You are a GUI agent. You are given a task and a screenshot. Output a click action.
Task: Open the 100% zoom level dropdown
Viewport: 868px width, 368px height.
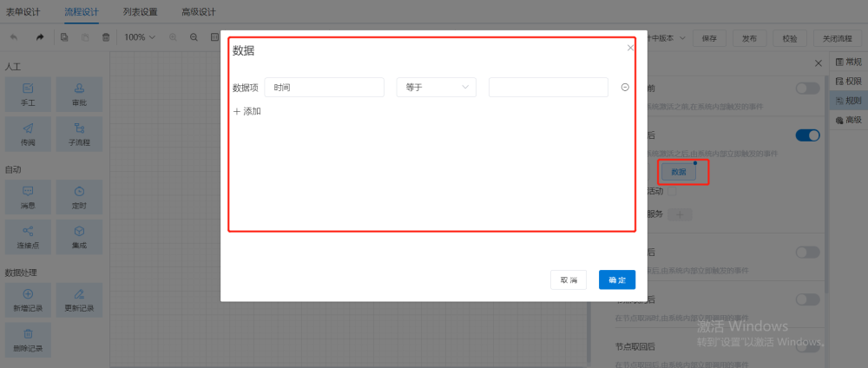(139, 38)
